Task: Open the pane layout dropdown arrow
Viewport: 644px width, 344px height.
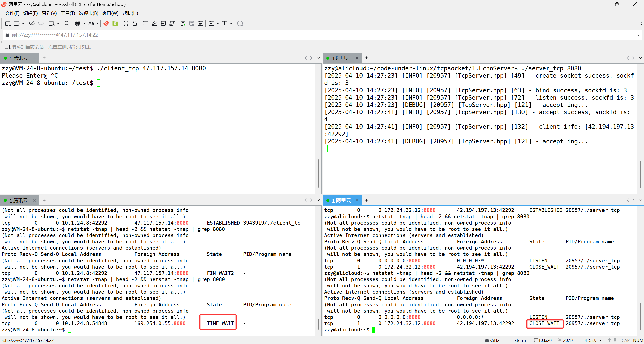Action: click(231, 23)
